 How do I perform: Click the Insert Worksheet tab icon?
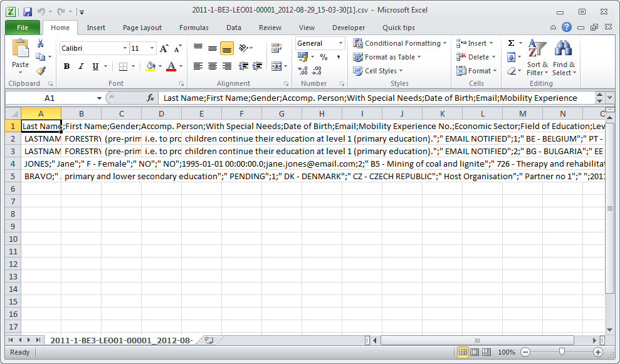(x=209, y=340)
